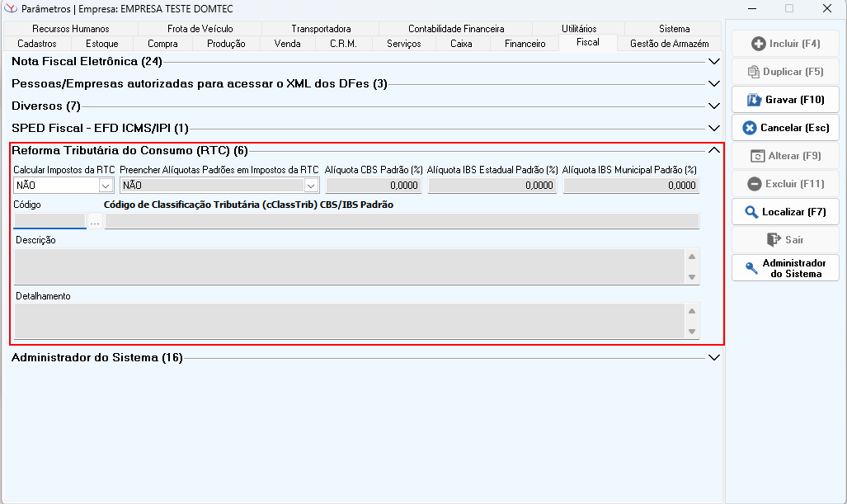This screenshot has height=504, width=847.
Task: Open the Estoque tab
Action: (102, 44)
